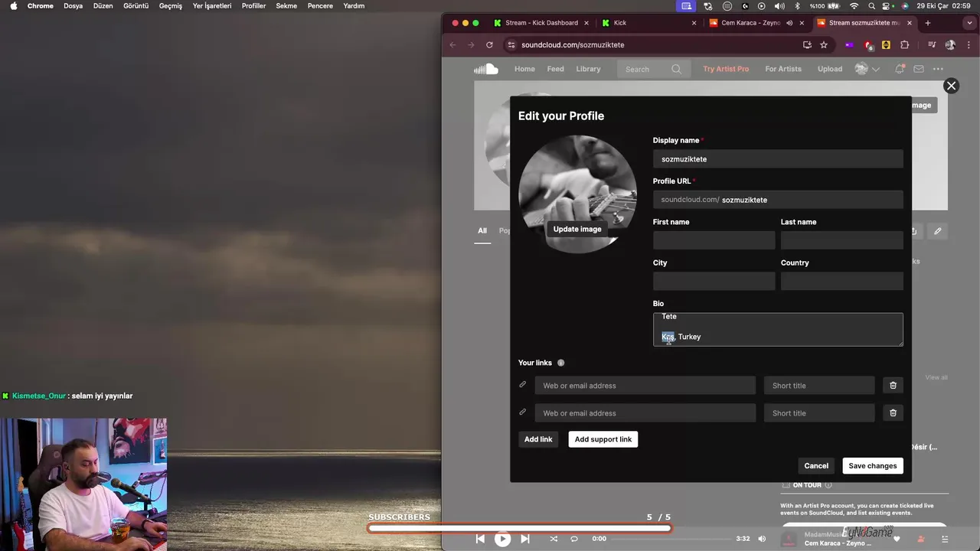Go to the Feed page
Viewport: 980px width, 551px height.
pyautogui.click(x=555, y=69)
